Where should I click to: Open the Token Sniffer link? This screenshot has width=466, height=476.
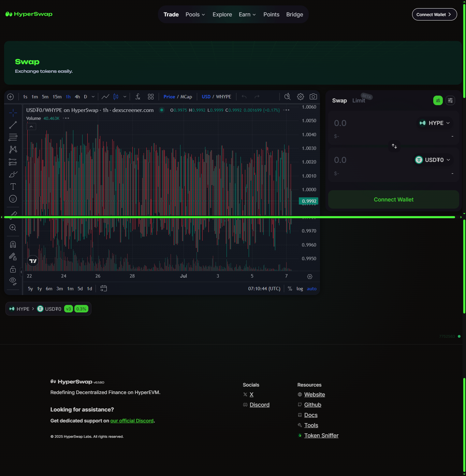pos(321,435)
